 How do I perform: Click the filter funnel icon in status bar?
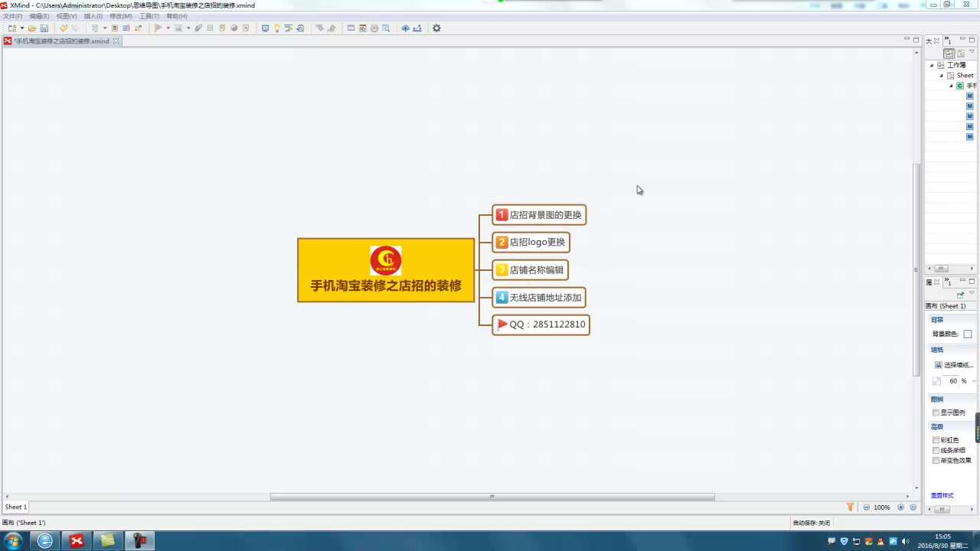tap(850, 507)
